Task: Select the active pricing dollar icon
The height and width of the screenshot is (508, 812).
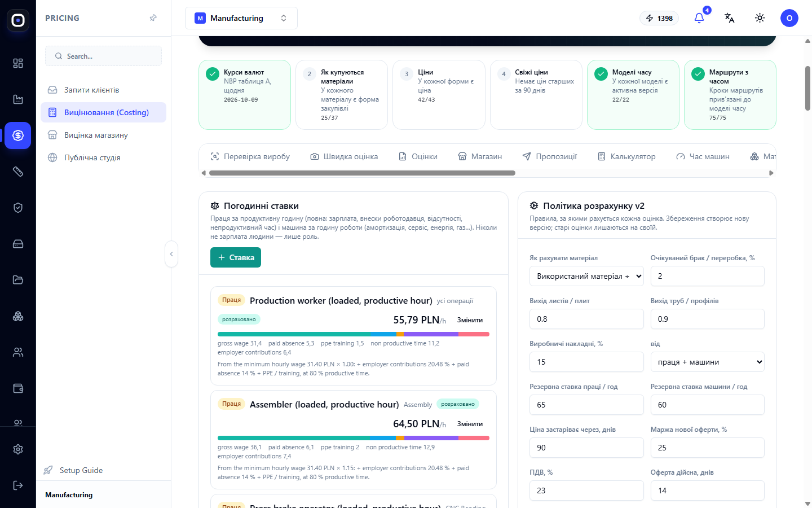Action: click(x=18, y=135)
